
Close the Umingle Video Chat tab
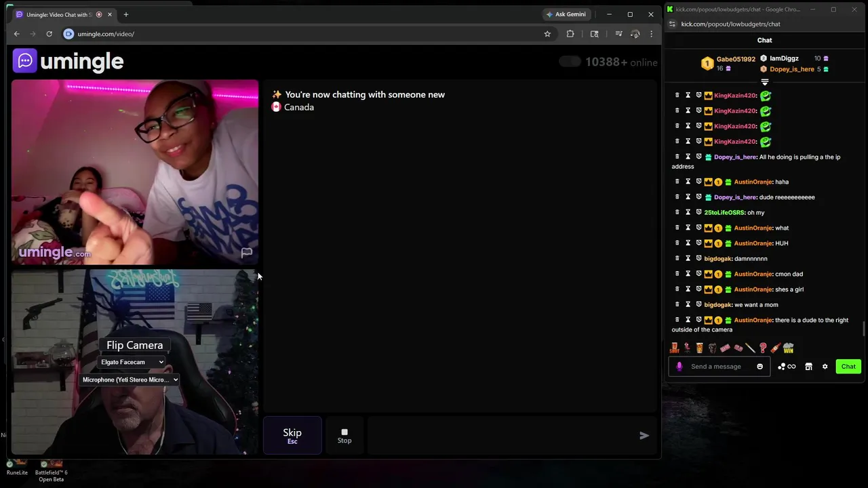110,14
